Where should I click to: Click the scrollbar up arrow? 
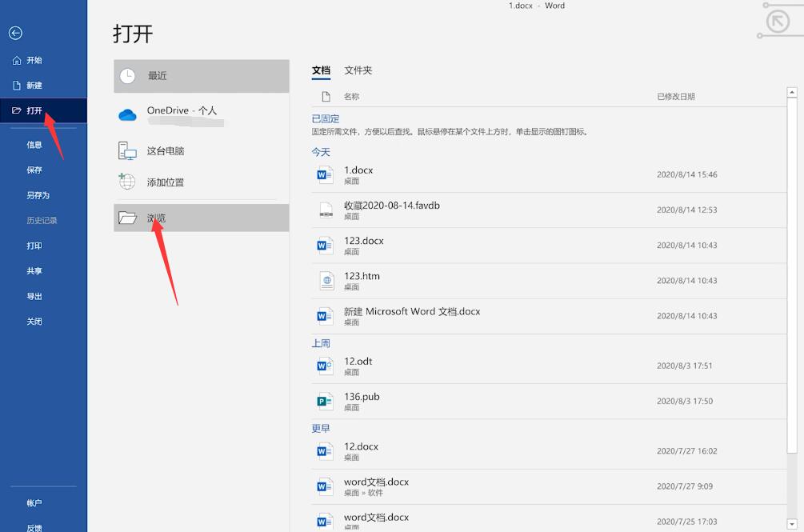[792, 92]
